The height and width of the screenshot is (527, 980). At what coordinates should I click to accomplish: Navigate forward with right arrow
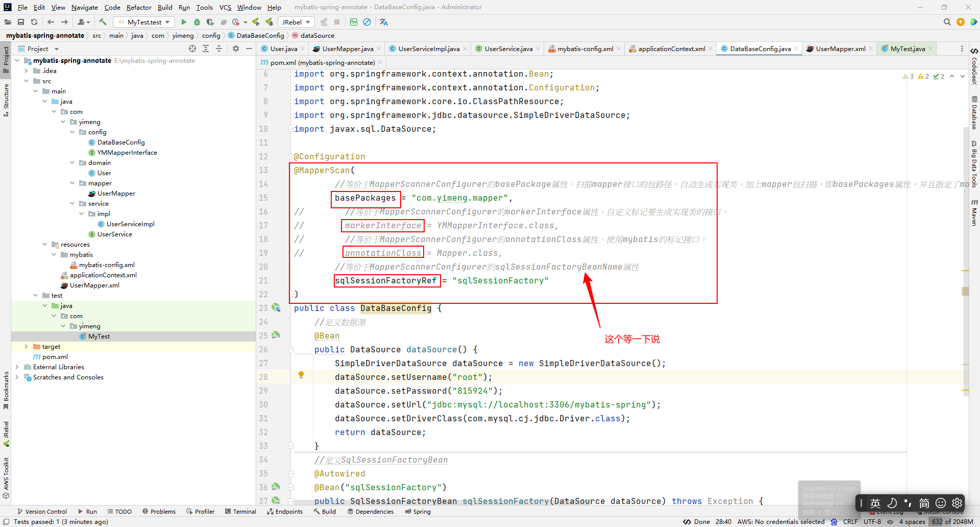64,22
